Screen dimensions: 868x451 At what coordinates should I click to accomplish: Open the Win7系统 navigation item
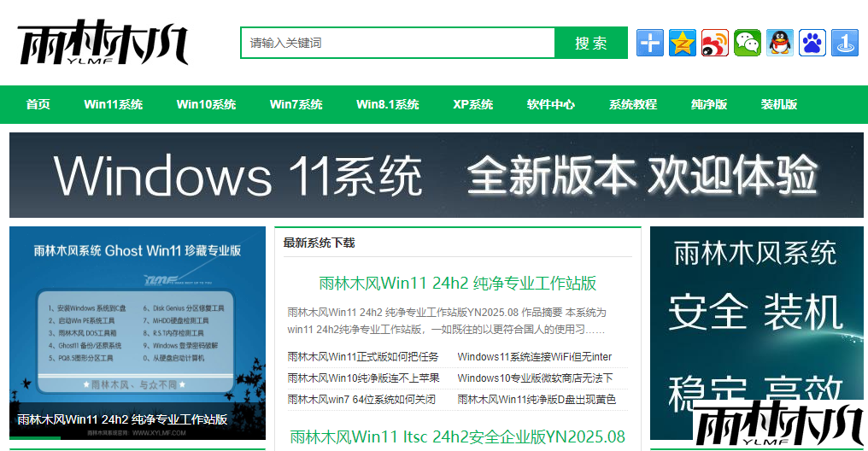pos(296,104)
